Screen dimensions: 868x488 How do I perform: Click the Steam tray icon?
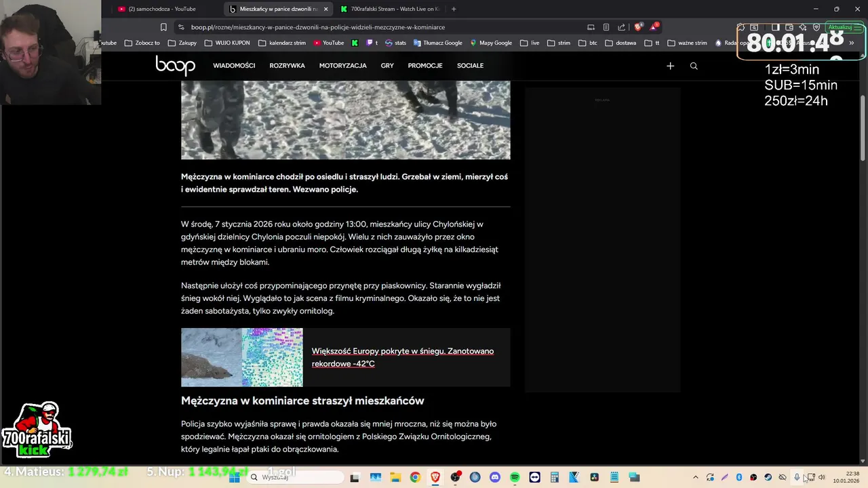[x=768, y=477]
